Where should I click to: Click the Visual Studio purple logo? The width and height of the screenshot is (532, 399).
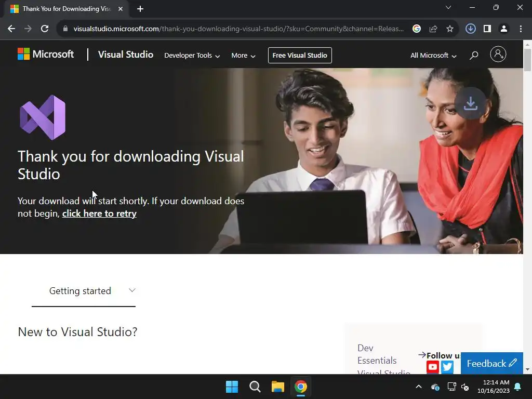43,117
